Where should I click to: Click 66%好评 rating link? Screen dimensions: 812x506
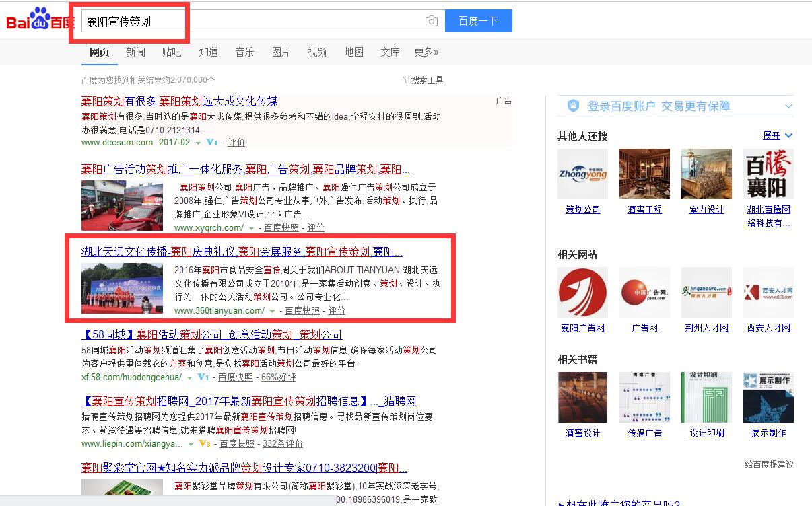(x=279, y=377)
